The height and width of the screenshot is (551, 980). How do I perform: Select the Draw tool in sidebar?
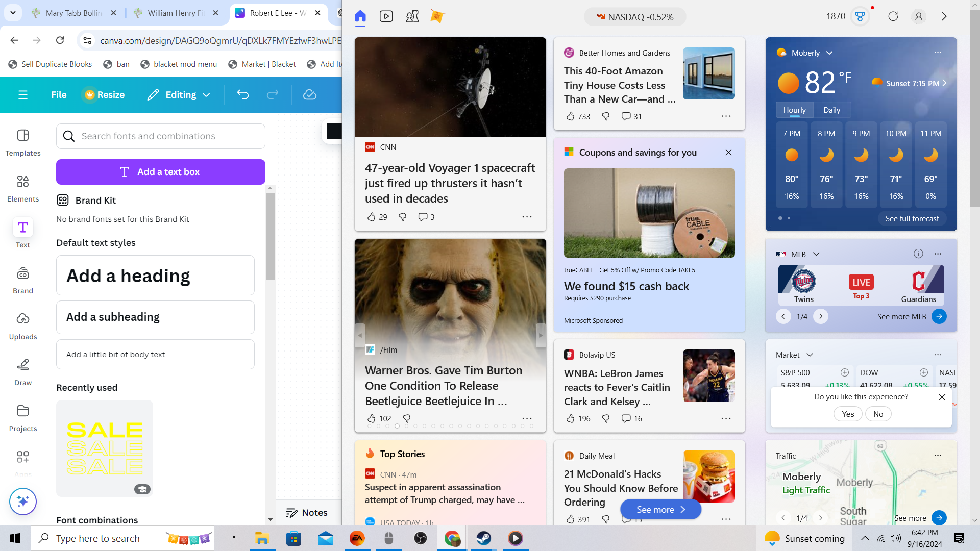coord(23,372)
